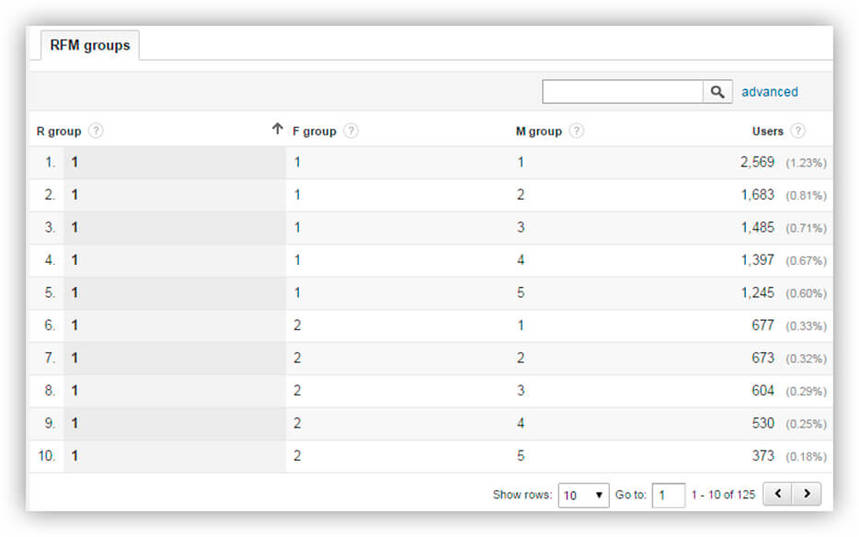Sort by M group column header

point(538,131)
